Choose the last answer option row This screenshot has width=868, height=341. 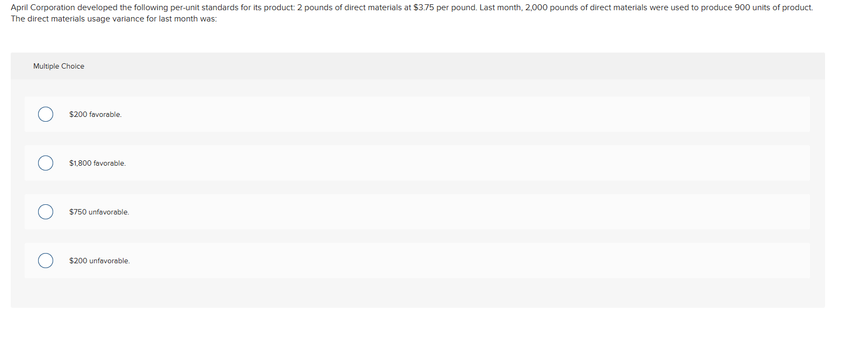376,261
